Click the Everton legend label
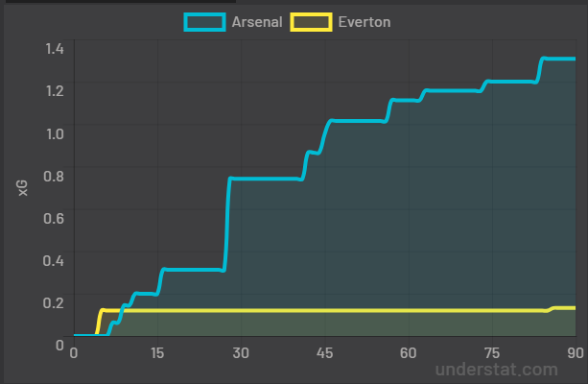The height and width of the screenshot is (384, 588). [365, 22]
